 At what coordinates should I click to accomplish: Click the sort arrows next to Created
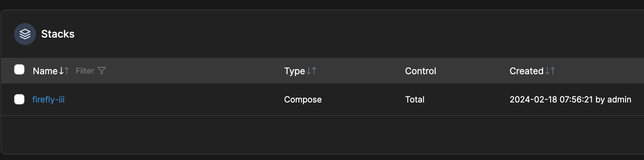point(550,71)
